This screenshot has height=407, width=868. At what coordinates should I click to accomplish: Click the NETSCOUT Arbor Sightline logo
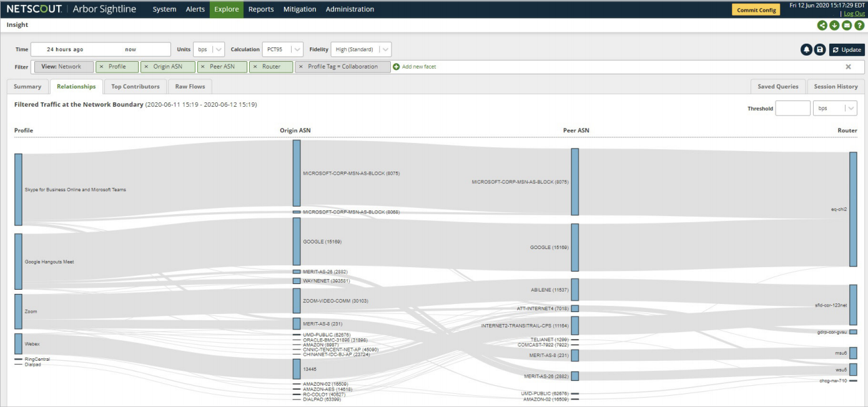click(71, 9)
